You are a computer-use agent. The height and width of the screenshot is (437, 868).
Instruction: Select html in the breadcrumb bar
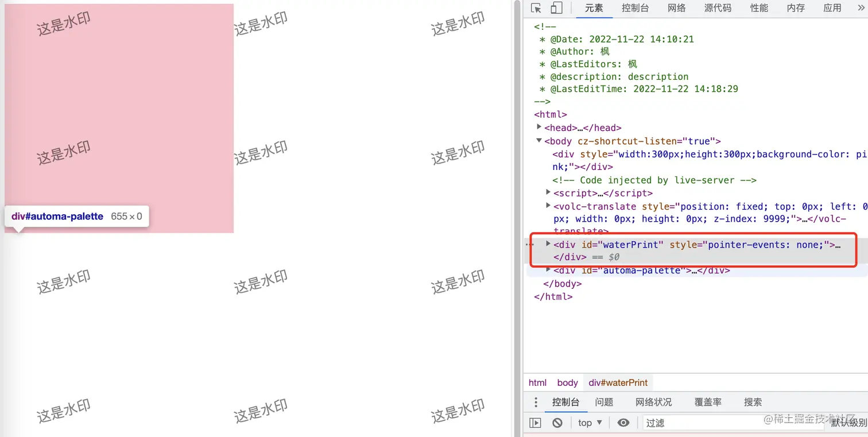[537, 382]
